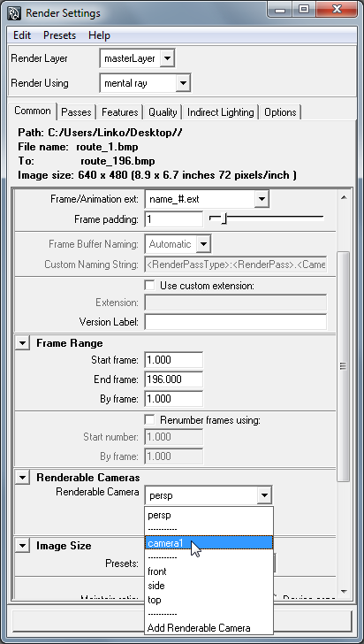Enable Use custom extension checkbox
This screenshot has height=644, width=364.
150,285
